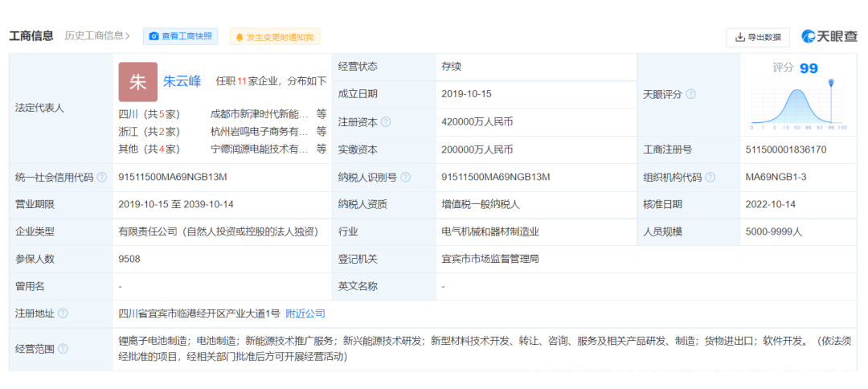Click help icon beside 纳税人识别号

pos(405,178)
